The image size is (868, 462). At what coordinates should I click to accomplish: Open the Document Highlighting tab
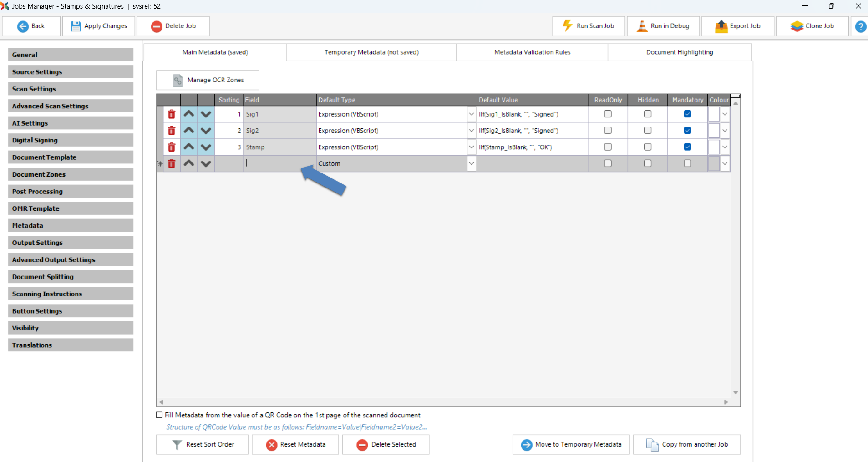tap(679, 52)
